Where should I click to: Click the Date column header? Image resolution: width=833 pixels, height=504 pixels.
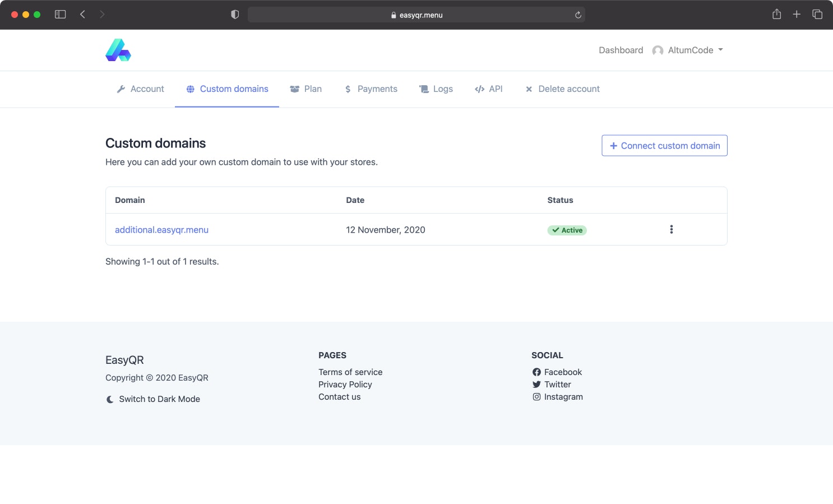click(355, 200)
